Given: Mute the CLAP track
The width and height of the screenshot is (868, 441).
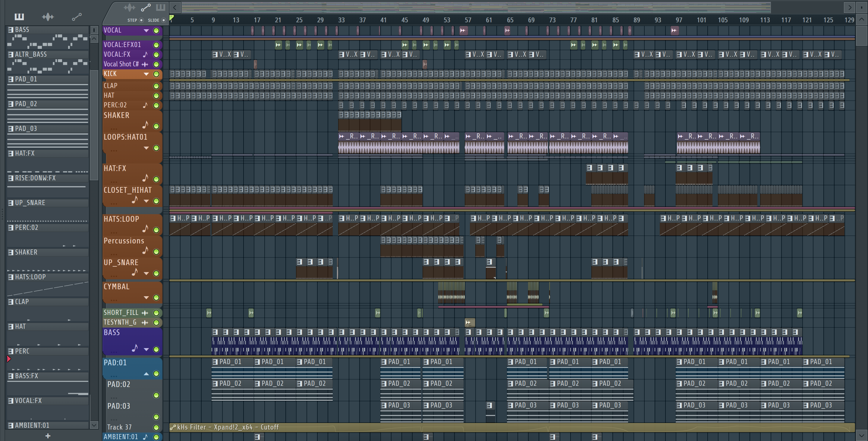Looking at the screenshot, I should coord(156,86).
